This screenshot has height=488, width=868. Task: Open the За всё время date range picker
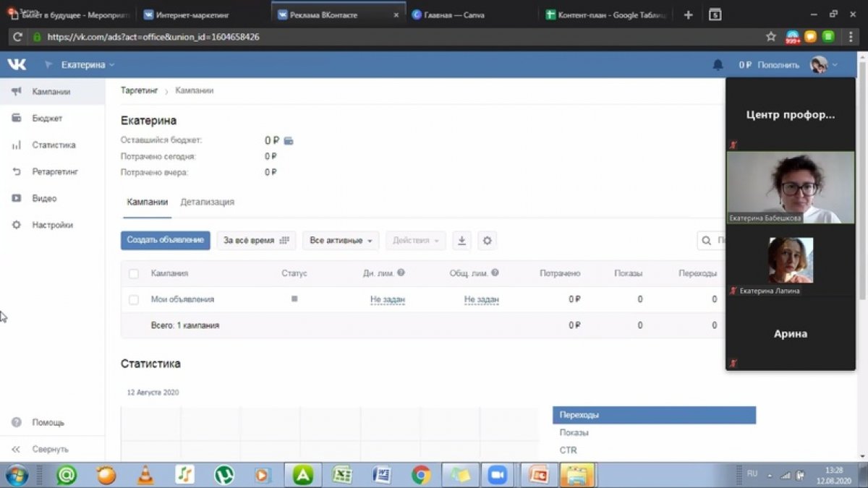pos(256,241)
